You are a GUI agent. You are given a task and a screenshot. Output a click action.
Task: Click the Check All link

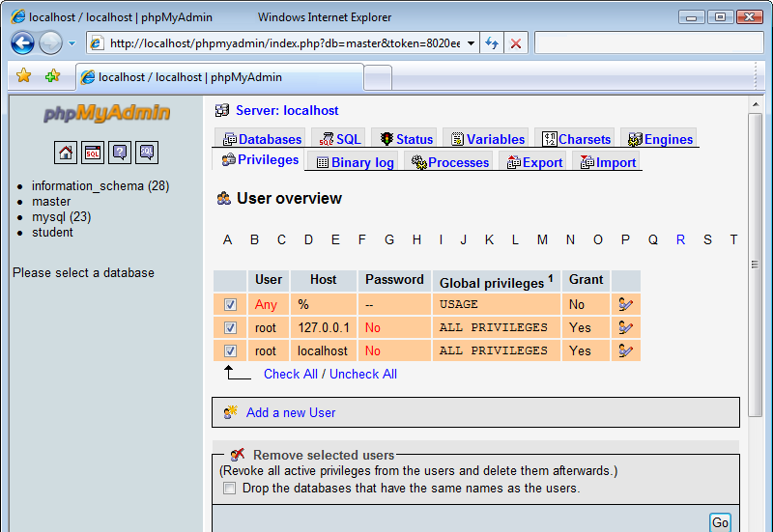click(291, 374)
